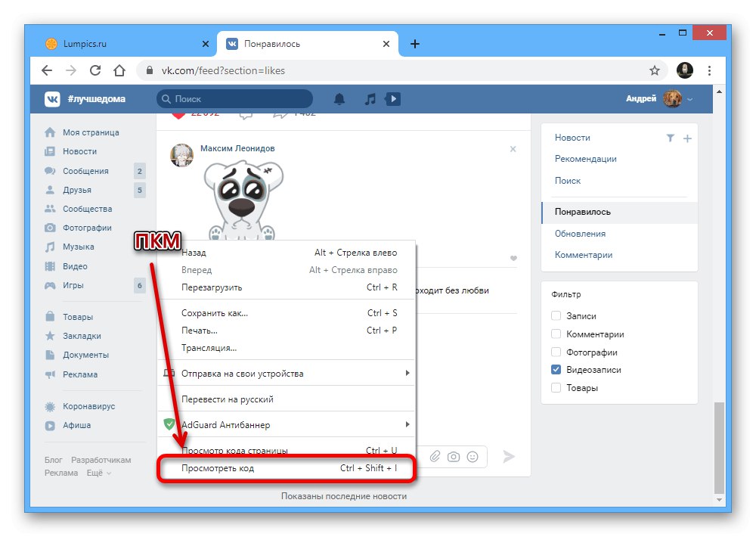The width and height of the screenshot is (756, 537).
Task: Open Сообщества in the sidebar
Action: pos(87,209)
